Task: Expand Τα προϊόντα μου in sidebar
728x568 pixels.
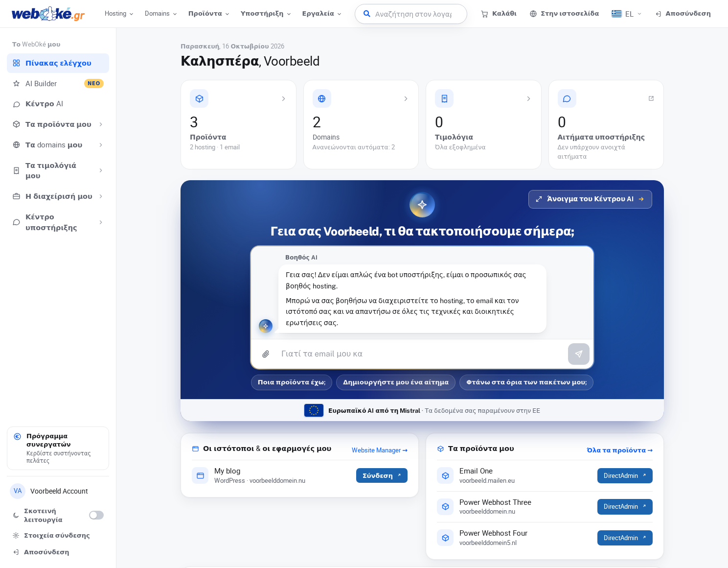Action: pos(58,124)
